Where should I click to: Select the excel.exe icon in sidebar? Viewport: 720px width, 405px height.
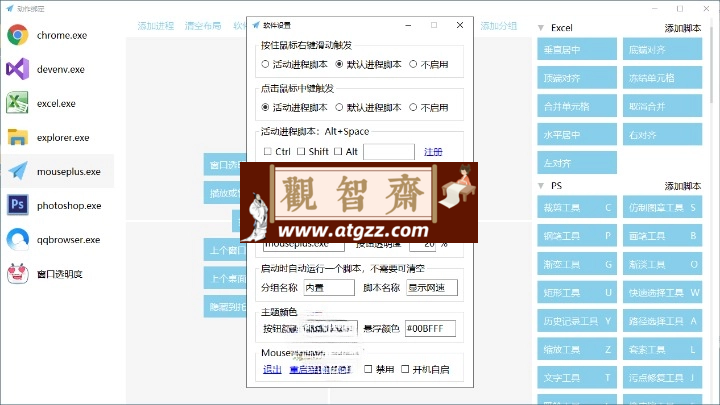click(x=17, y=103)
